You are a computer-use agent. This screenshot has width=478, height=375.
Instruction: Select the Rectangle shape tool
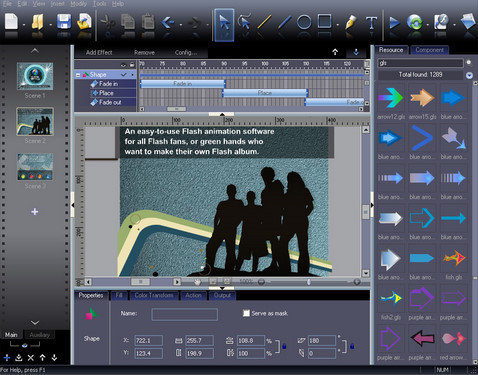tap(324, 21)
